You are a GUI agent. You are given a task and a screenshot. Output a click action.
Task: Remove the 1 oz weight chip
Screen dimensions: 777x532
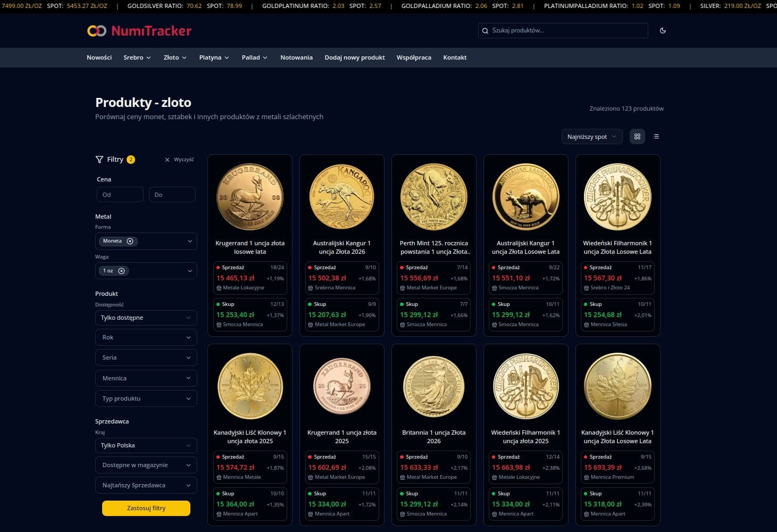(121, 271)
